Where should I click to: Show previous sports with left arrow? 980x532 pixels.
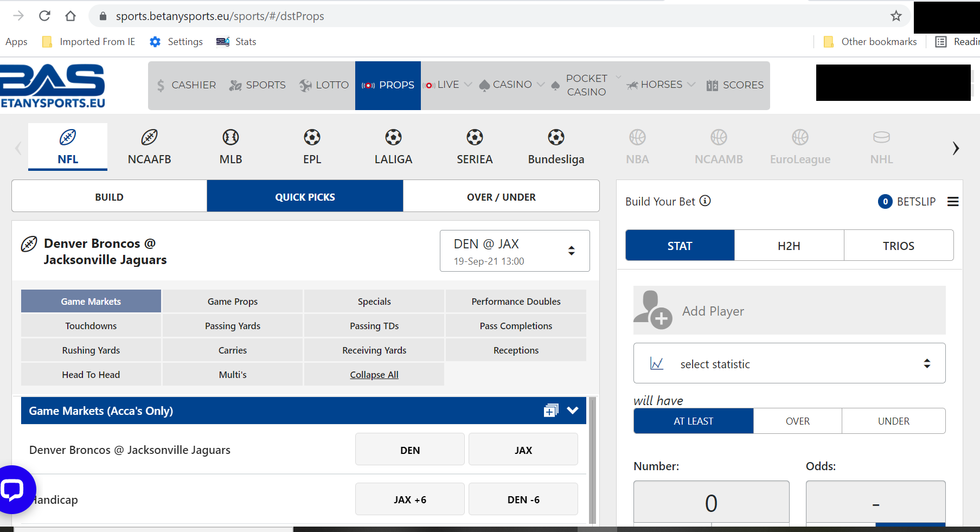18,148
